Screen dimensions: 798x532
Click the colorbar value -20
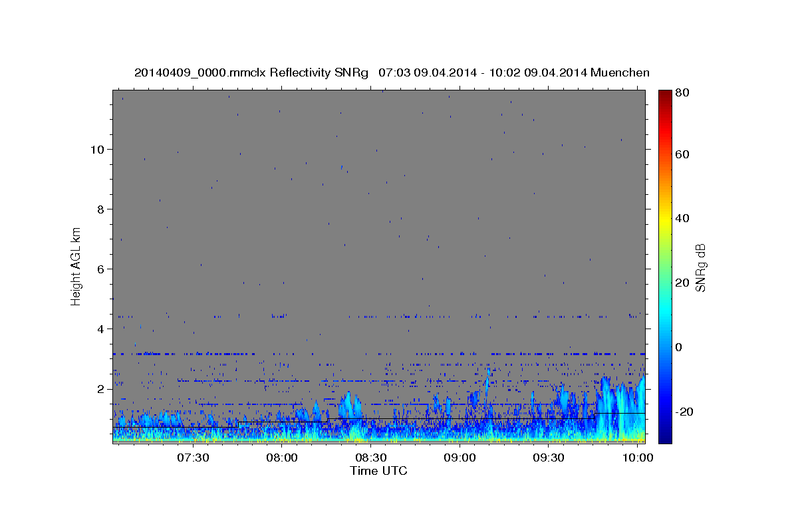click(685, 412)
